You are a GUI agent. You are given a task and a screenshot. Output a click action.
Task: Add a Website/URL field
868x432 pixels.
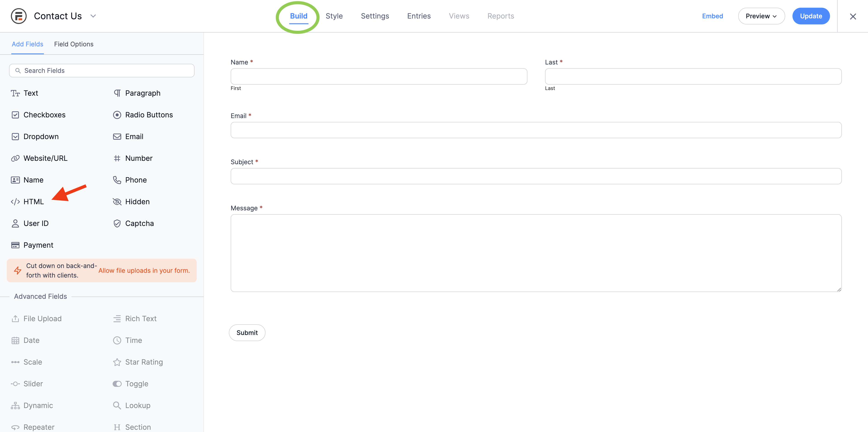(45, 158)
